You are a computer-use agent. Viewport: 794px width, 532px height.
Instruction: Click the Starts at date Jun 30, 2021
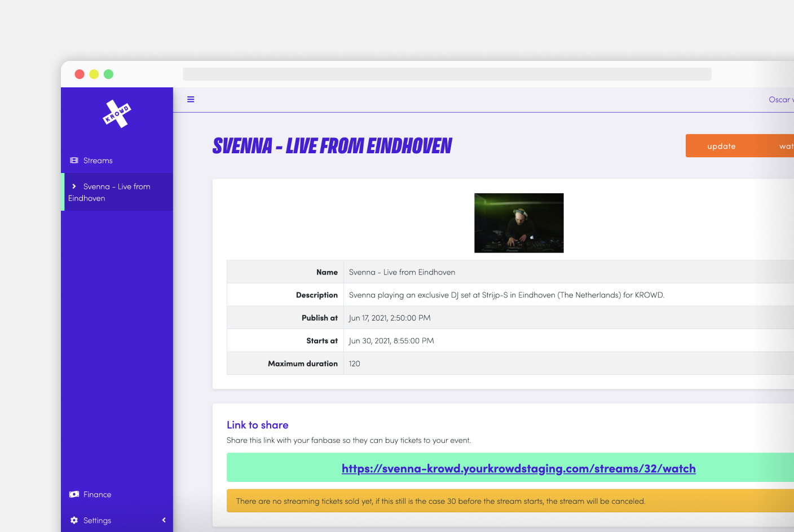[391, 341]
